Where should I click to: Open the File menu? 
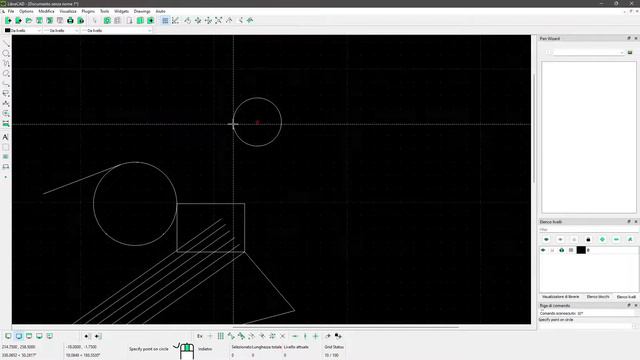11,11
